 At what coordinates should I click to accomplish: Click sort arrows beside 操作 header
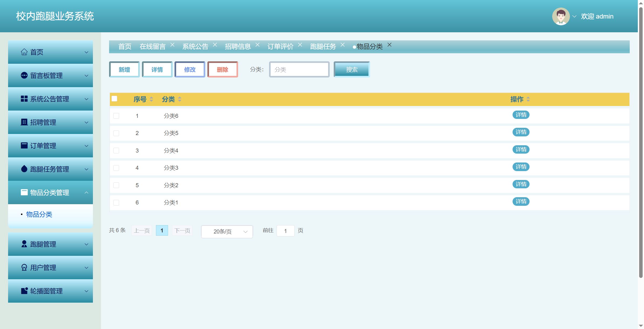pos(528,99)
